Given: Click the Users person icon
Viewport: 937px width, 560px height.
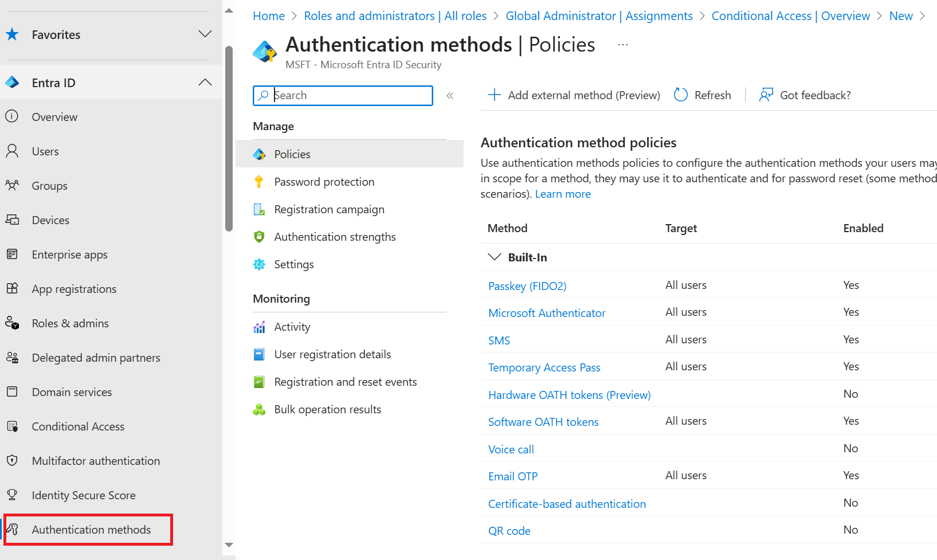Looking at the screenshot, I should (12, 151).
